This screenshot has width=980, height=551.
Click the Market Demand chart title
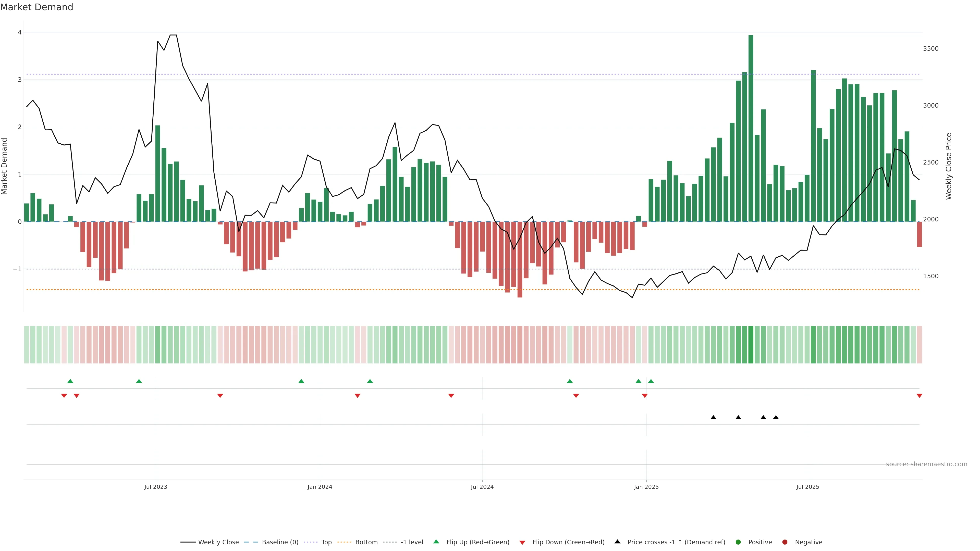(x=36, y=7)
